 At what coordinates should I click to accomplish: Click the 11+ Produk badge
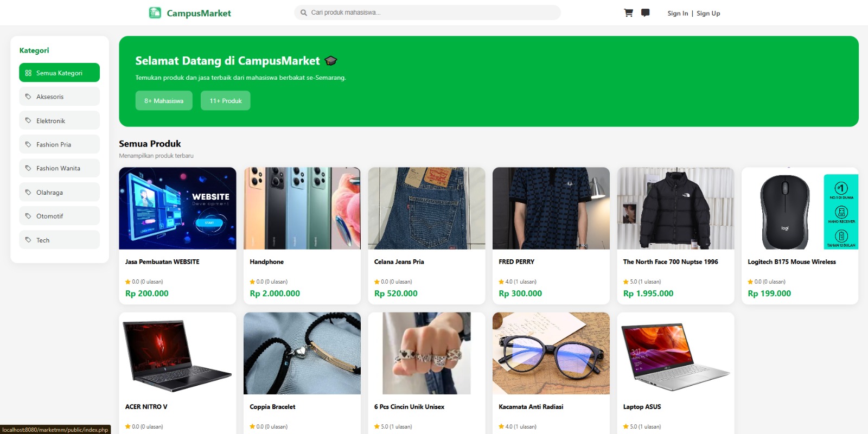tap(226, 100)
